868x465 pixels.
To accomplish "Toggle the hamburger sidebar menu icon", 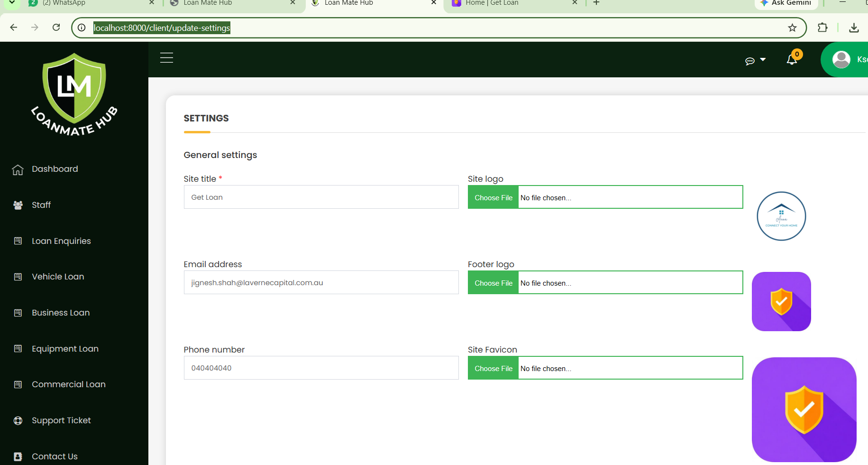I will click(166, 58).
